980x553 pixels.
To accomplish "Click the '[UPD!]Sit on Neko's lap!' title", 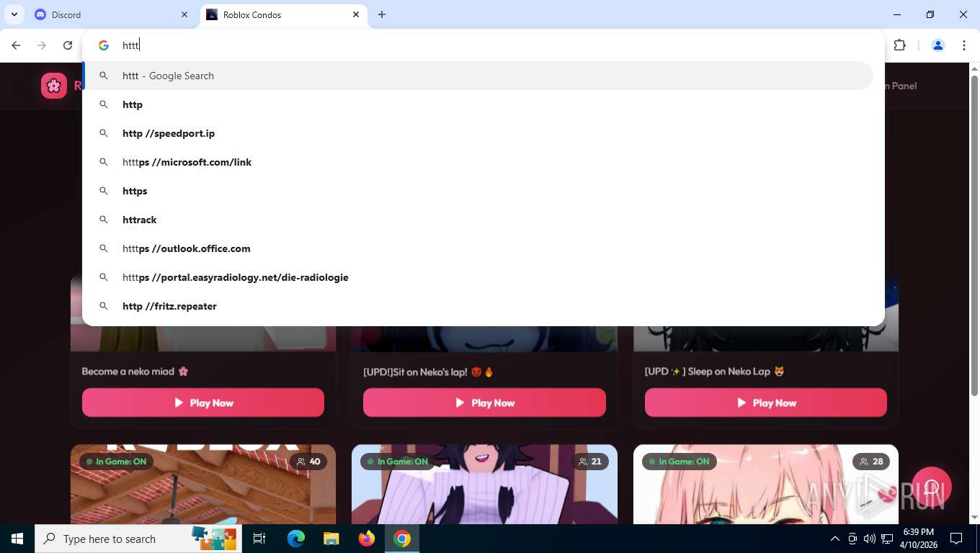I will (428, 372).
